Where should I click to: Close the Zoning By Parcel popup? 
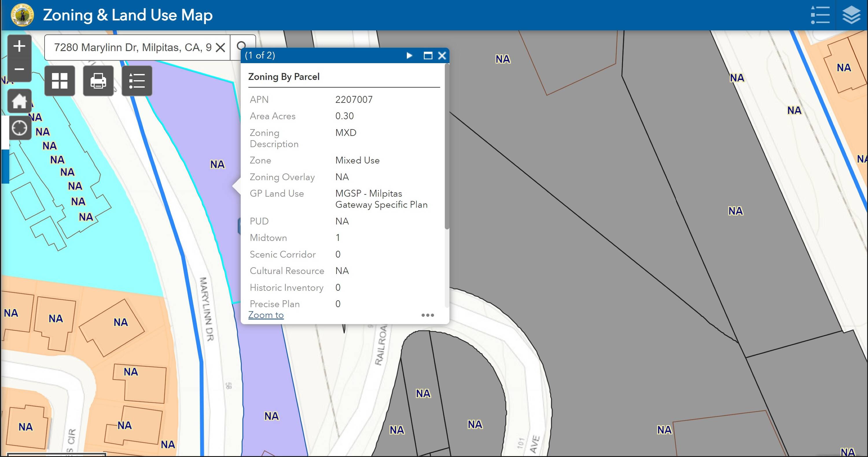pos(442,56)
